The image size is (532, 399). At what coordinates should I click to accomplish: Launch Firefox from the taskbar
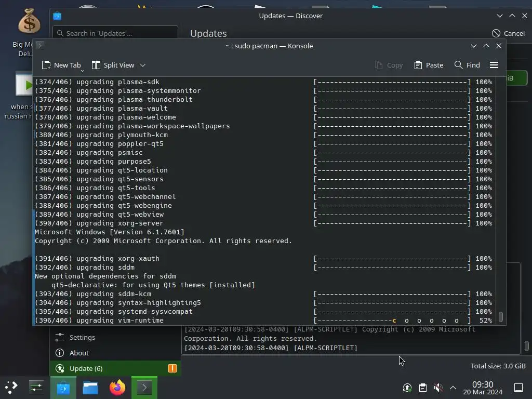(x=117, y=388)
